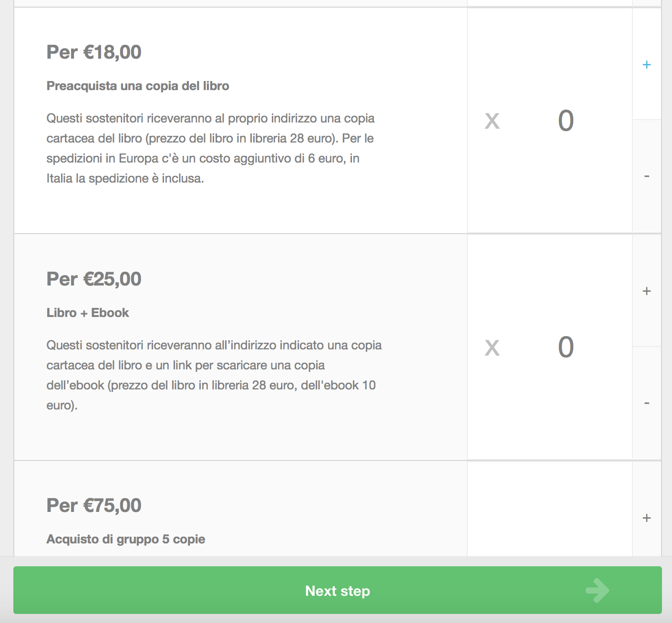This screenshot has width=672, height=623.
Task: Click the "Per €75,00" heading
Action: pos(94,505)
